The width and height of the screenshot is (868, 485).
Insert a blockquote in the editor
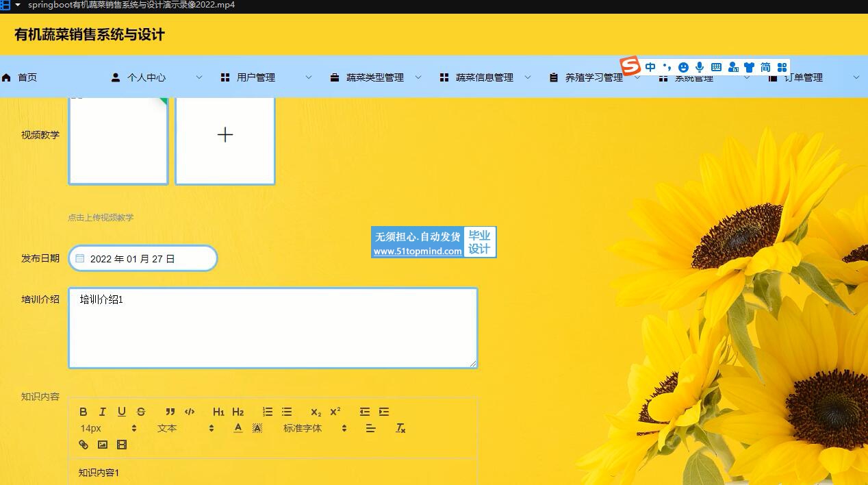170,412
